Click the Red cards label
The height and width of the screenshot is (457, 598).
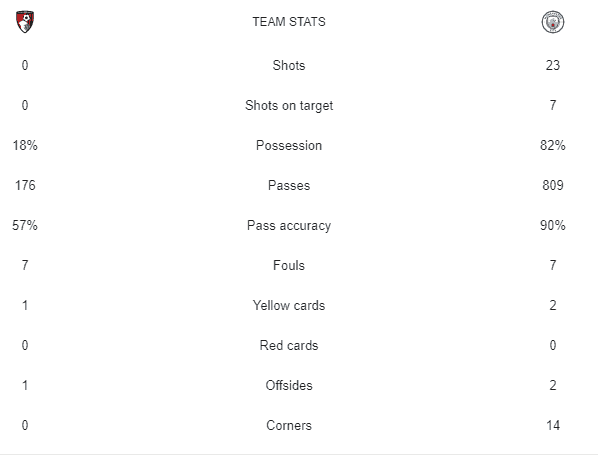[289, 345]
